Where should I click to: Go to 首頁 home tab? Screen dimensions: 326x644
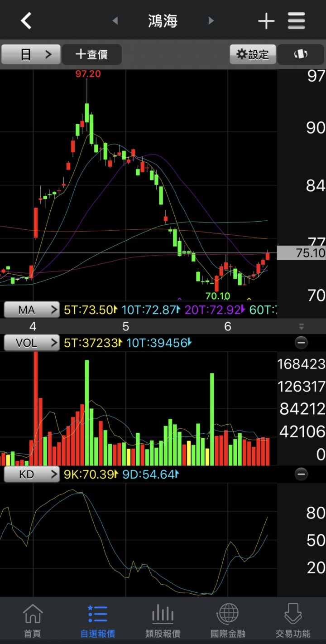coord(33,621)
